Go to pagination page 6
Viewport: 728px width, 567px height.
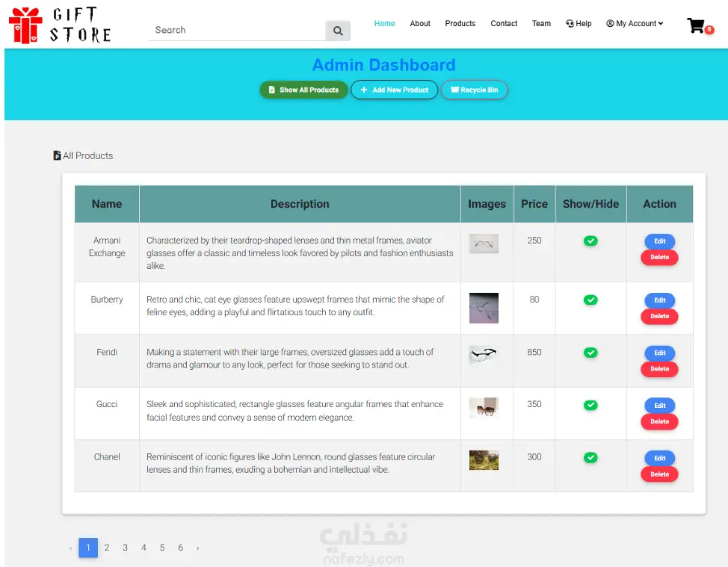181,548
